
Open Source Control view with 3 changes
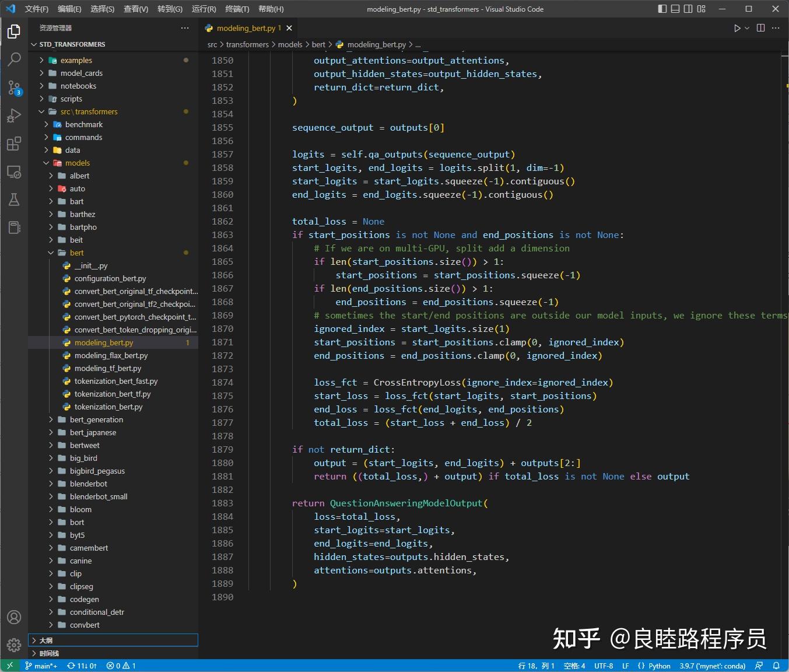(x=14, y=87)
